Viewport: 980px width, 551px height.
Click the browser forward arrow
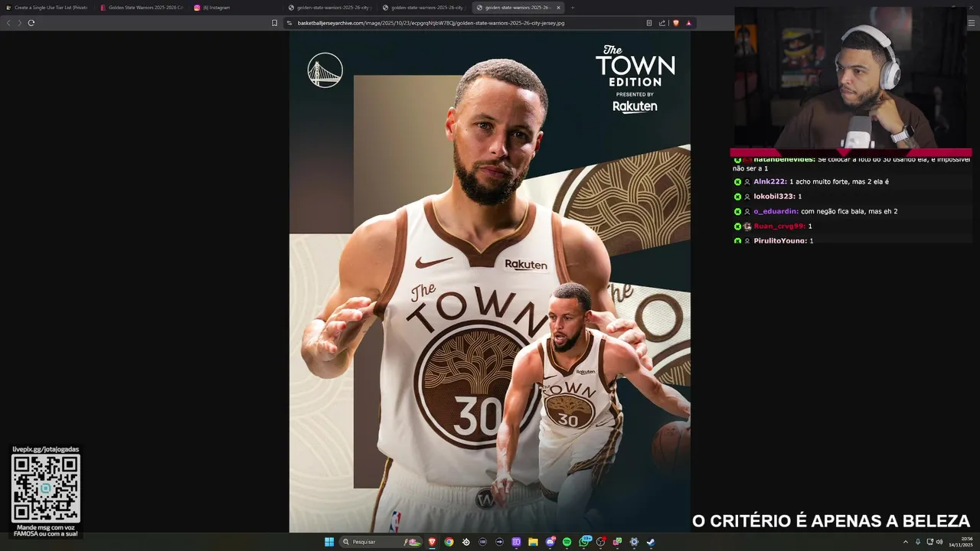coord(19,23)
